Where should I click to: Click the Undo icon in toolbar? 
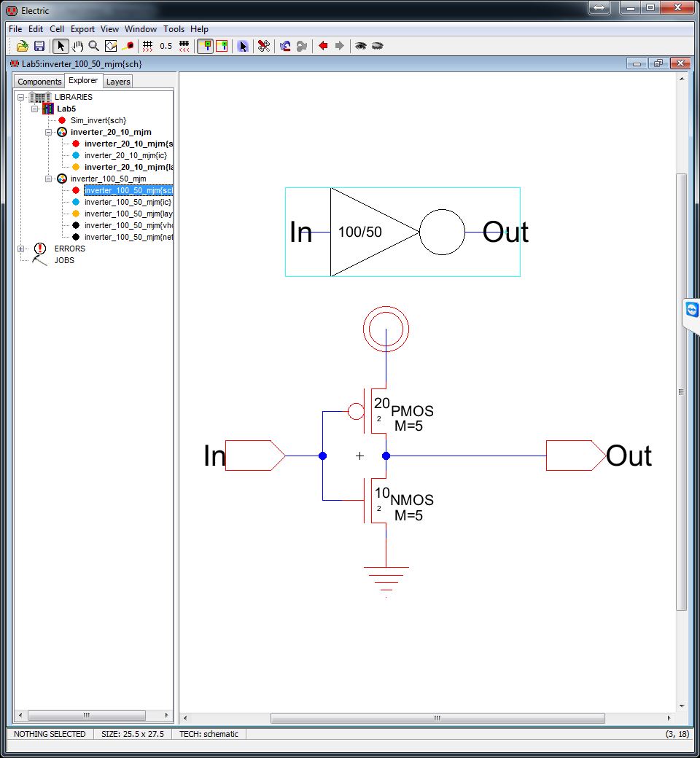tap(285, 46)
